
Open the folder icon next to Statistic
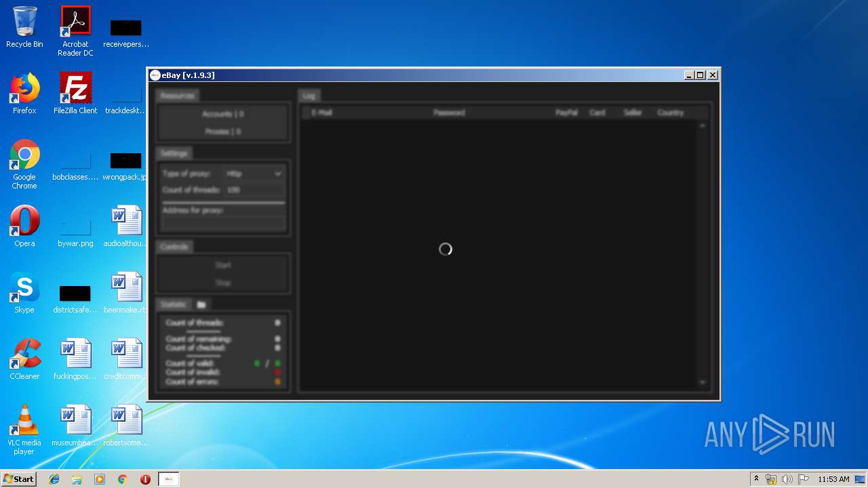[x=201, y=304]
